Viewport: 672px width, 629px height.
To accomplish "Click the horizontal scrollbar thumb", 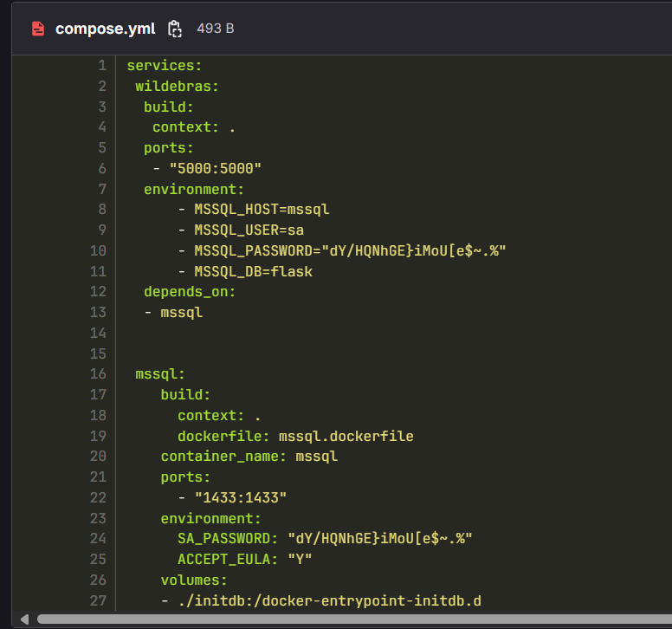I will point(346,619).
